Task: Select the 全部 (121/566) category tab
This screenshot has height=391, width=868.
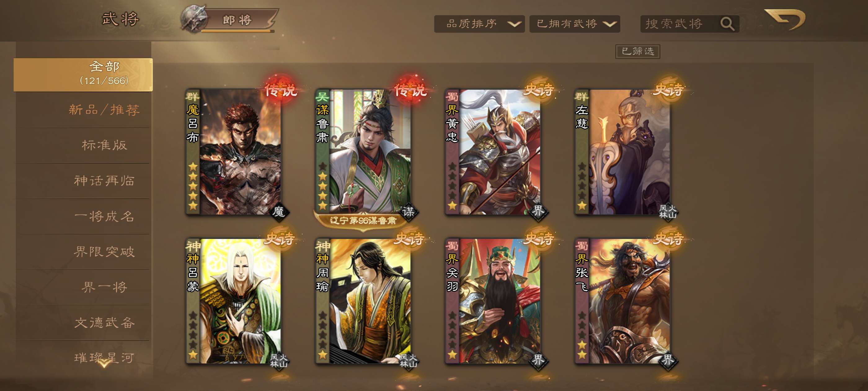Action: pos(83,74)
